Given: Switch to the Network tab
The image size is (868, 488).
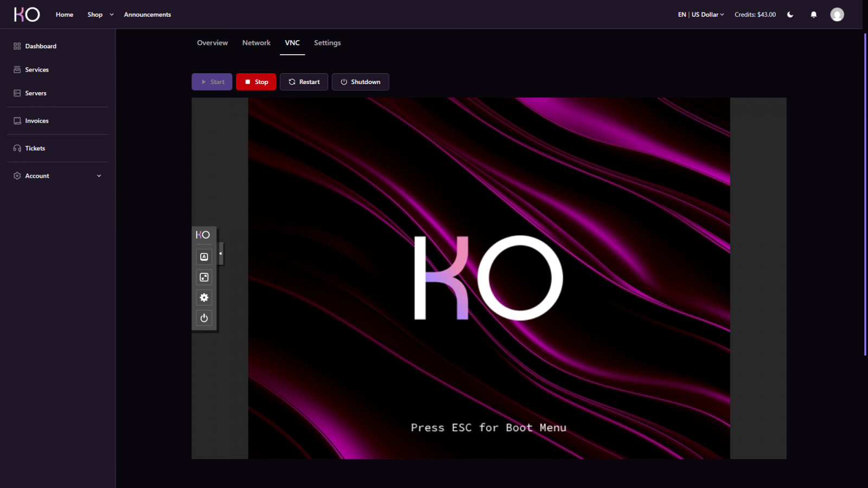Looking at the screenshot, I should [x=256, y=43].
